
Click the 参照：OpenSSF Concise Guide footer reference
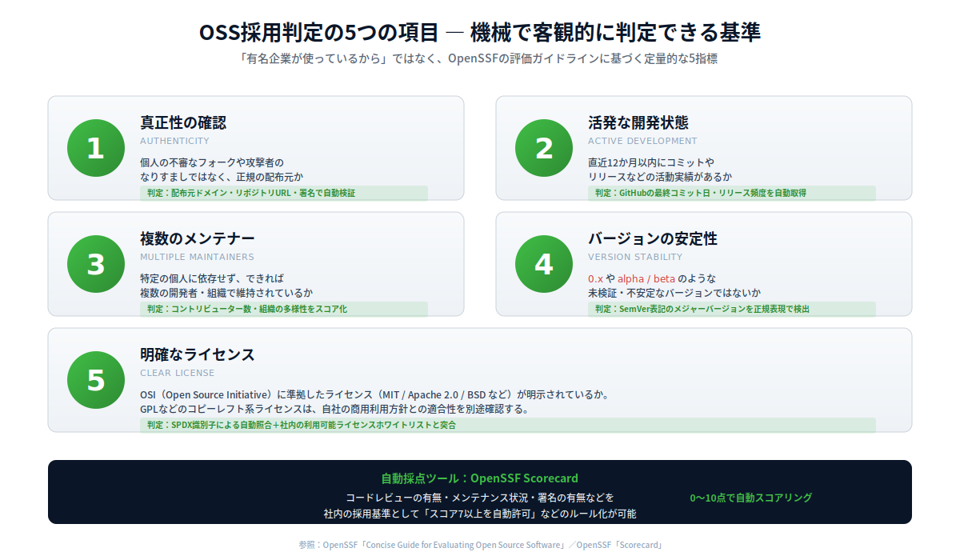tap(480, 545)
